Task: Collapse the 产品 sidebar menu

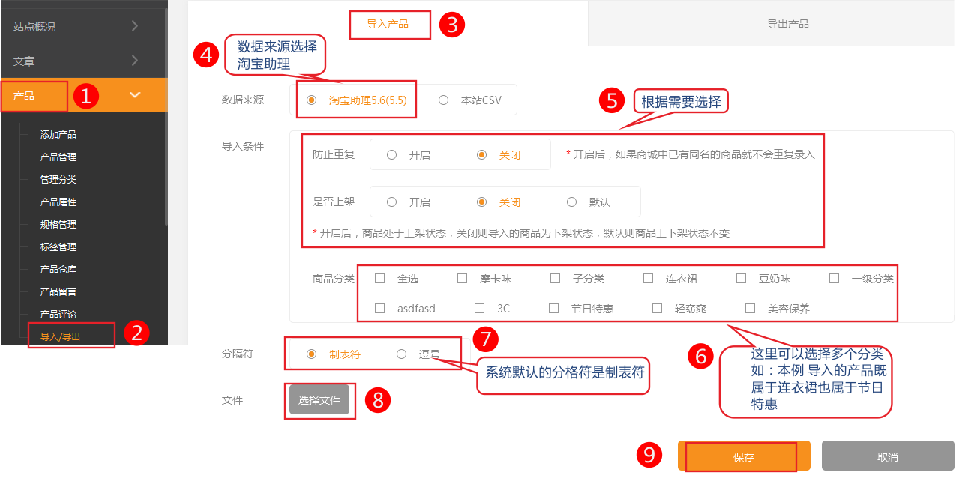Action: coord(135,95)
